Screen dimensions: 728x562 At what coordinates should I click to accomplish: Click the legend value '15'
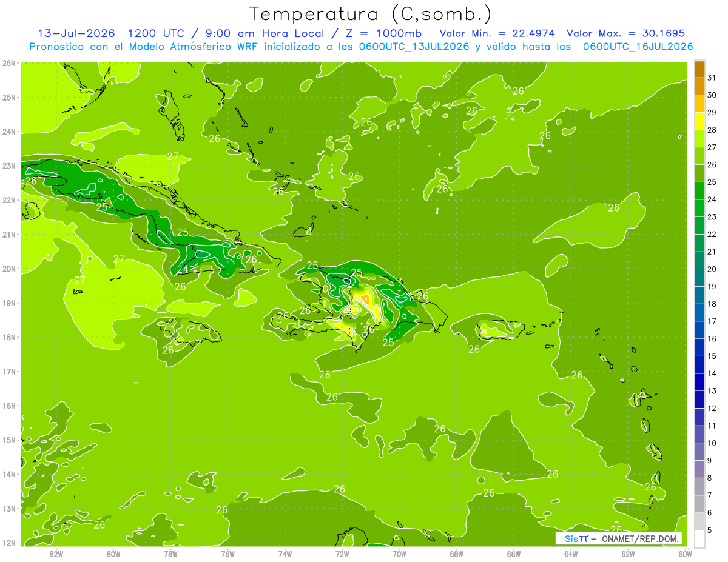click(x=712, y=356)
